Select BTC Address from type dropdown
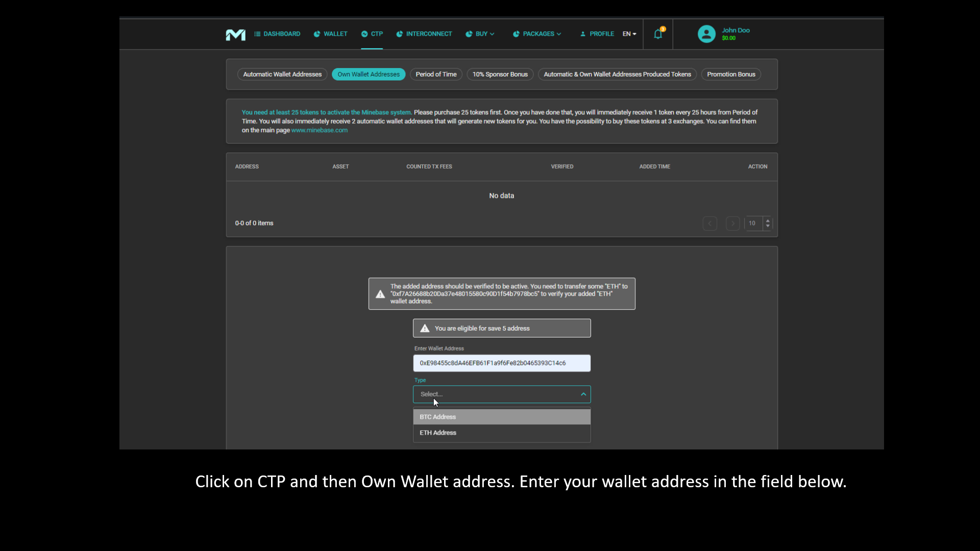This screenshot has height=551, width=980. (501, 416)
